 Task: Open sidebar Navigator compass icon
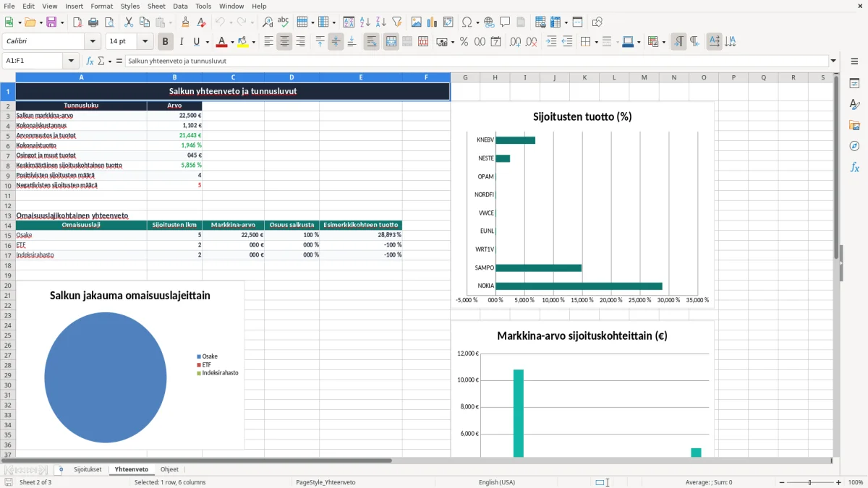click(x=854, y=146)
